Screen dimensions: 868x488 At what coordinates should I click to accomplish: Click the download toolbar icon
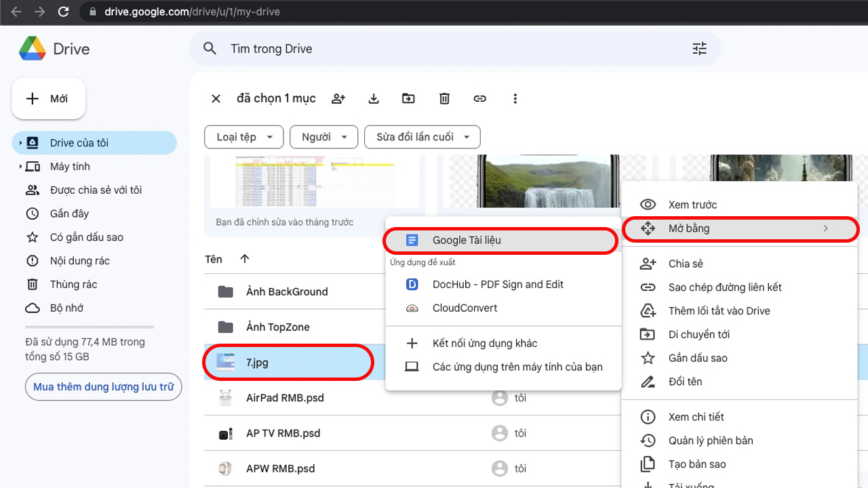point(374,99)
